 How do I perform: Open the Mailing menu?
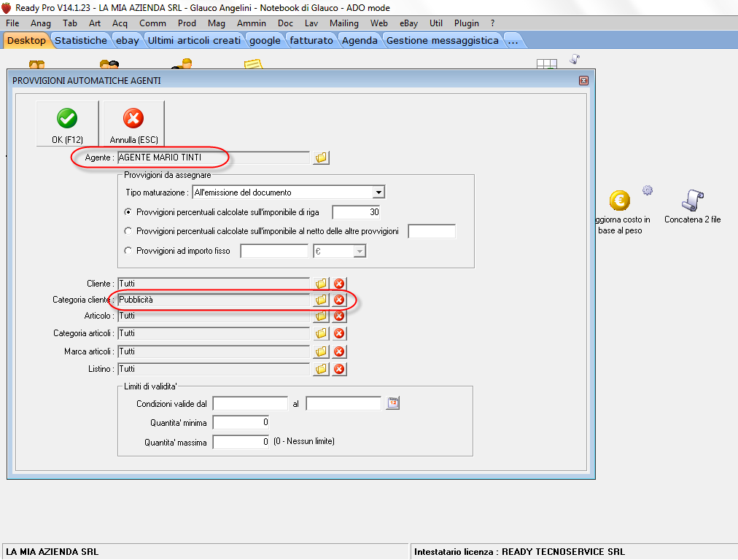[x=344, y=23]
